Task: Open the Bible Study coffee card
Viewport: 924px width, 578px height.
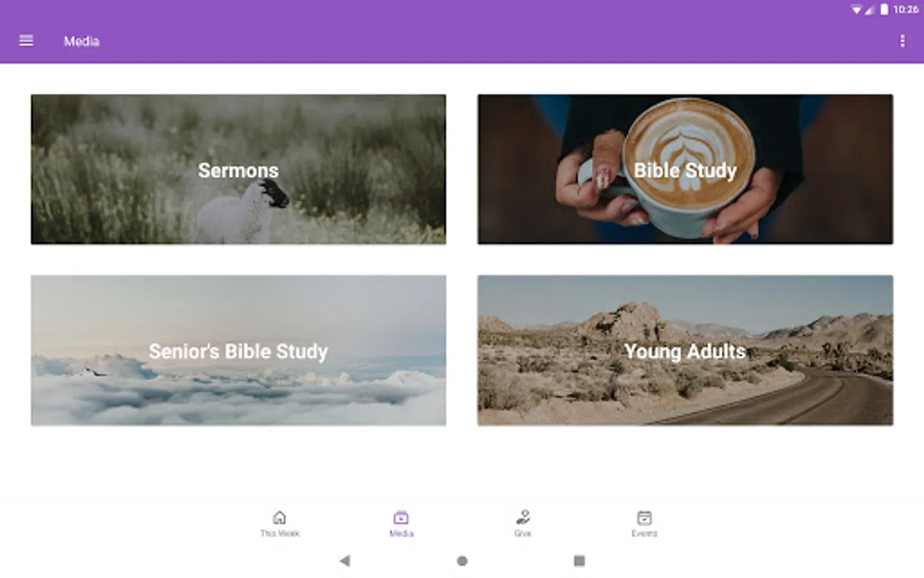Action: tap(685, 169)
